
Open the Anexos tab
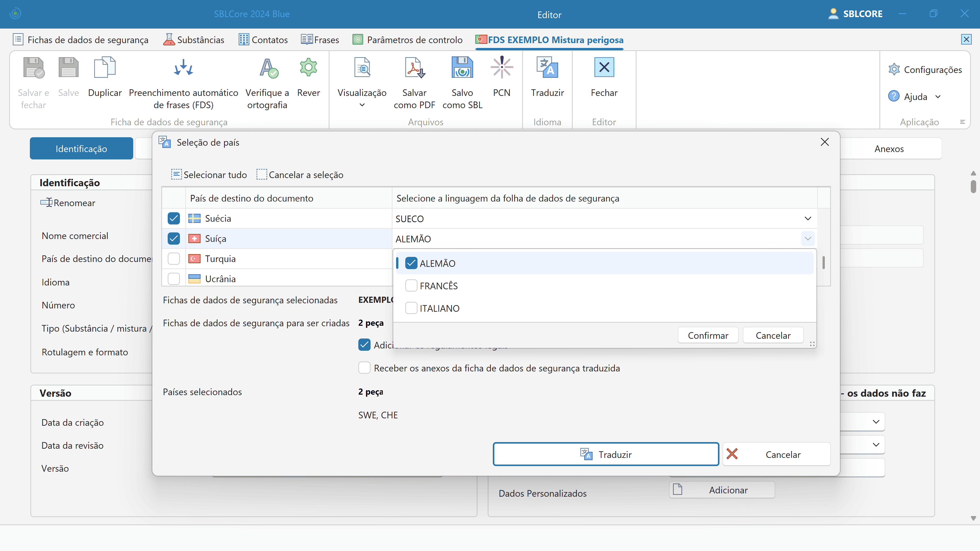(889, 149)
